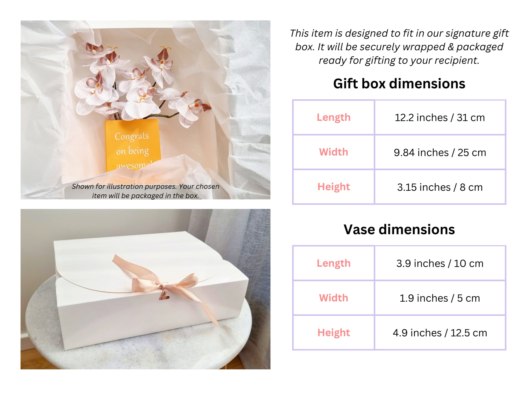
Task: Click the 9.84 inches / 25 cm cell
Action: pos(440,152)
